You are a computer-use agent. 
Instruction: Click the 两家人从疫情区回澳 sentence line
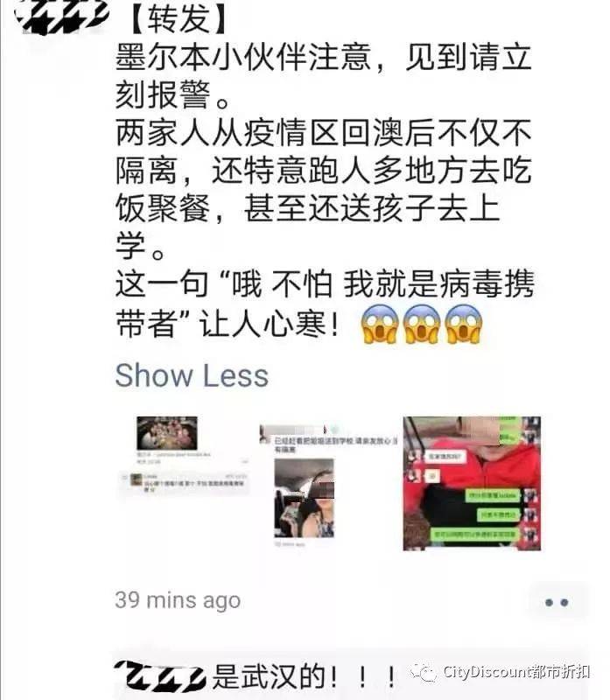324,133
